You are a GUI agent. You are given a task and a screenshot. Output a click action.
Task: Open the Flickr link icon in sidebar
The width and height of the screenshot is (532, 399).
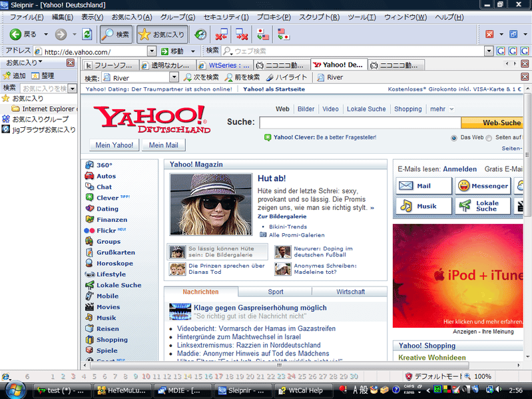pyautogui.click(x=89, y=230)
